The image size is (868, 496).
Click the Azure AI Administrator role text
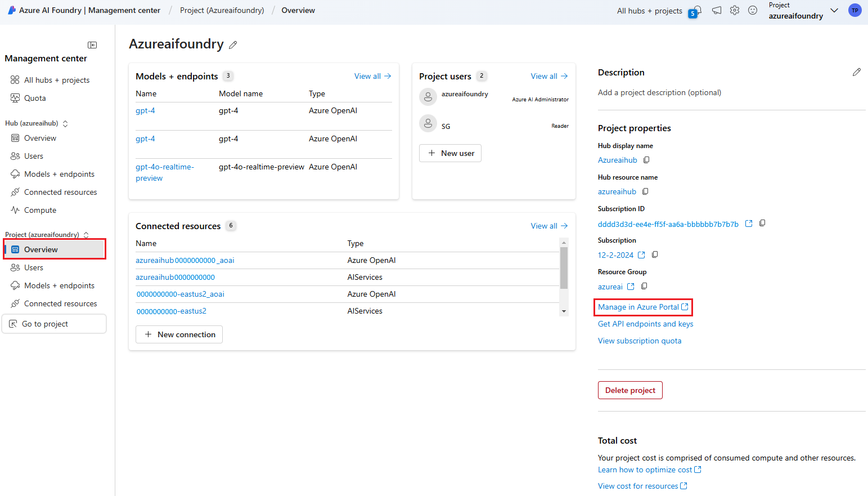(x=540, y=99)
